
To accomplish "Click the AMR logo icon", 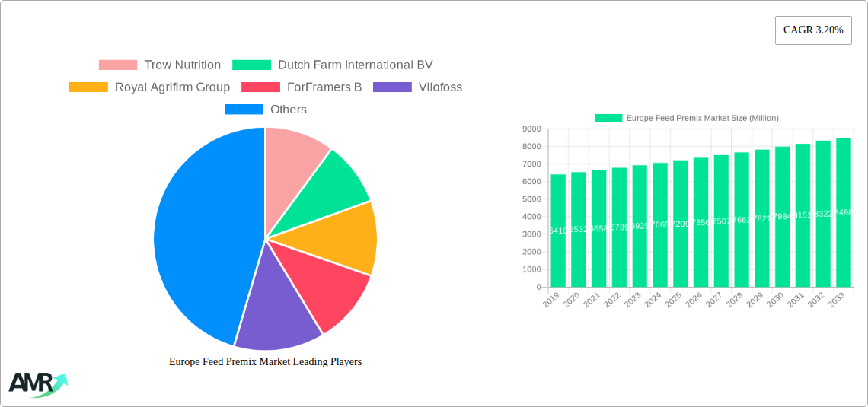I will pyautogui.click(x=38, y=383).
